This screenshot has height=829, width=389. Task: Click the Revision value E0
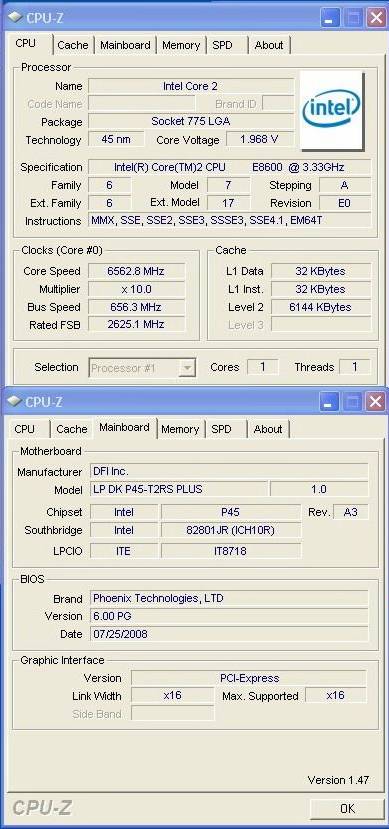click(x=345, y=203)
